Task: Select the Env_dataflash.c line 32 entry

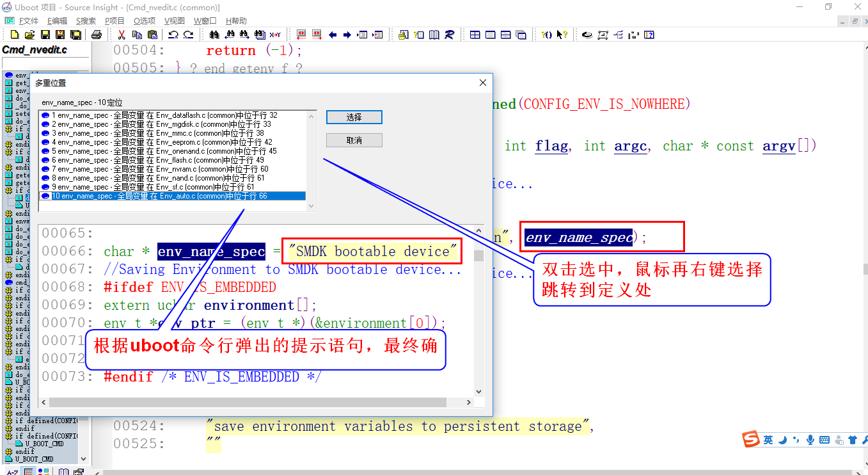Action: (x=173, y=115)
